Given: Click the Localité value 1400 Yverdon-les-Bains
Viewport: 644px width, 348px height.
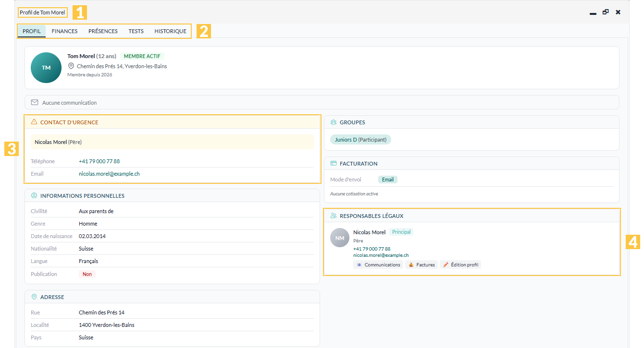Looking at the screenshot, I should pos(107,325).
